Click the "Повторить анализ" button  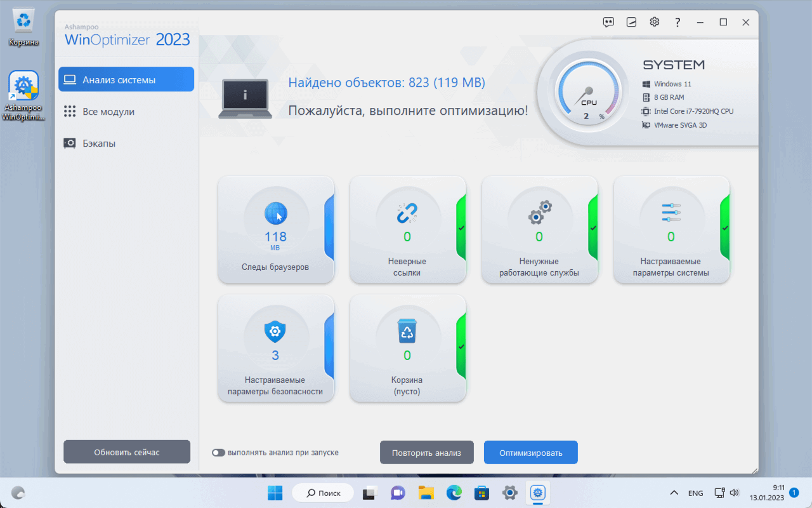[x=427, y=453]
